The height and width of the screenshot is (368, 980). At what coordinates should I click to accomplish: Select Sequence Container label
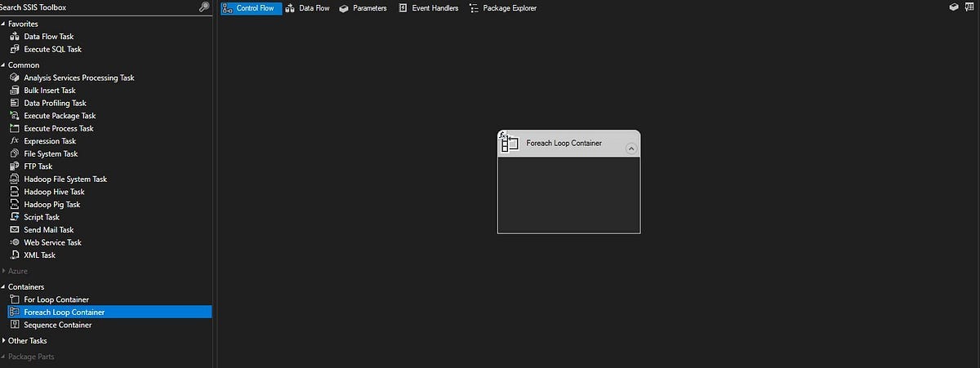point(58,325)
